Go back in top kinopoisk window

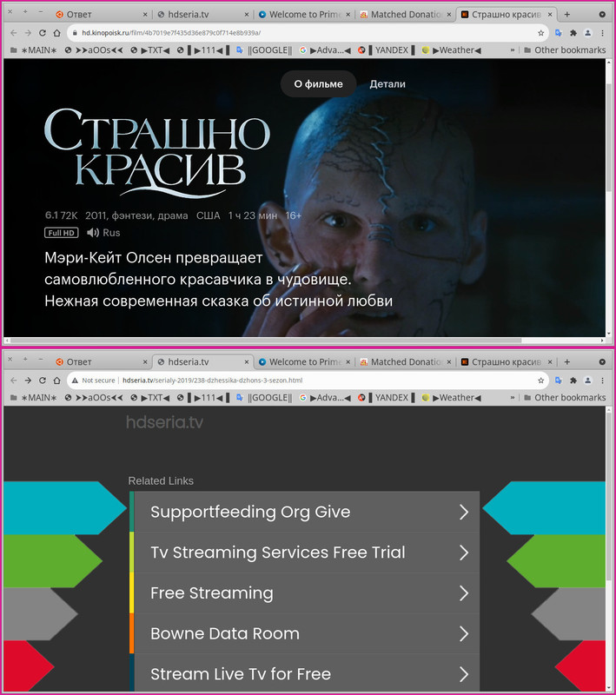click(14, 33)
